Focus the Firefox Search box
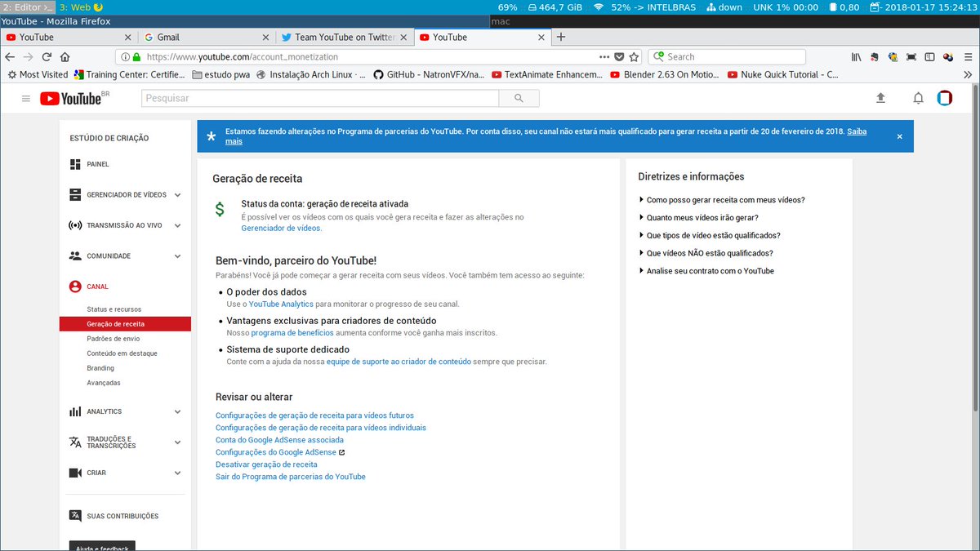Screen dimensions: 980x551 (x=727, y=57)
